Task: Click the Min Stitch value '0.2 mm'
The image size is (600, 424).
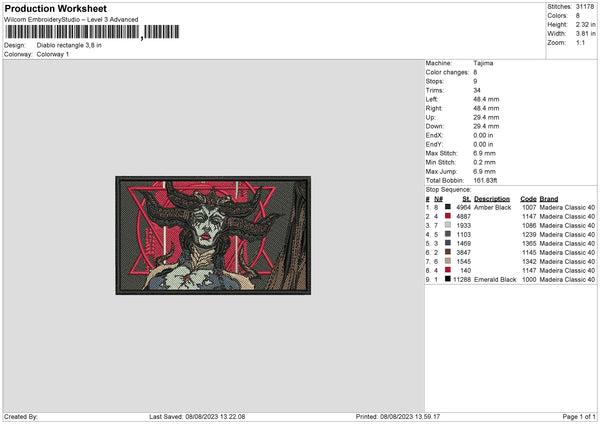Action: pyautogui.click(x=484, y=162)
